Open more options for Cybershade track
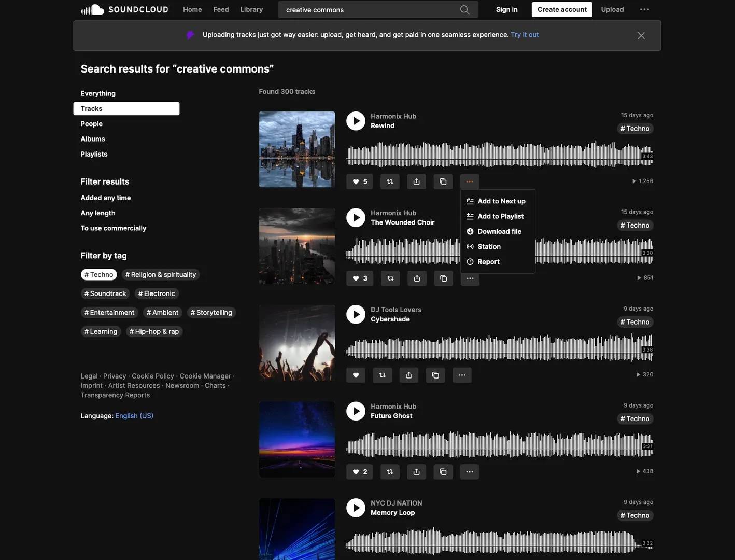The image size is (735, 560). (462, 375)
